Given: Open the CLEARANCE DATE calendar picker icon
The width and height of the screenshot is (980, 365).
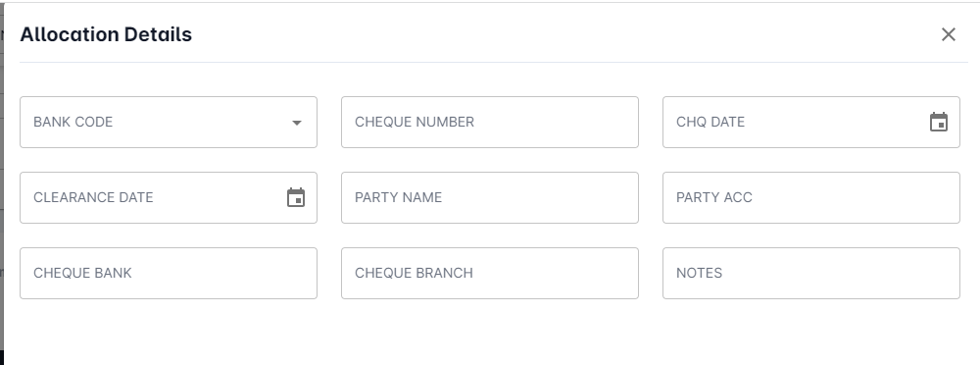Looking at the screenshot, I should (x=296, y=197).
